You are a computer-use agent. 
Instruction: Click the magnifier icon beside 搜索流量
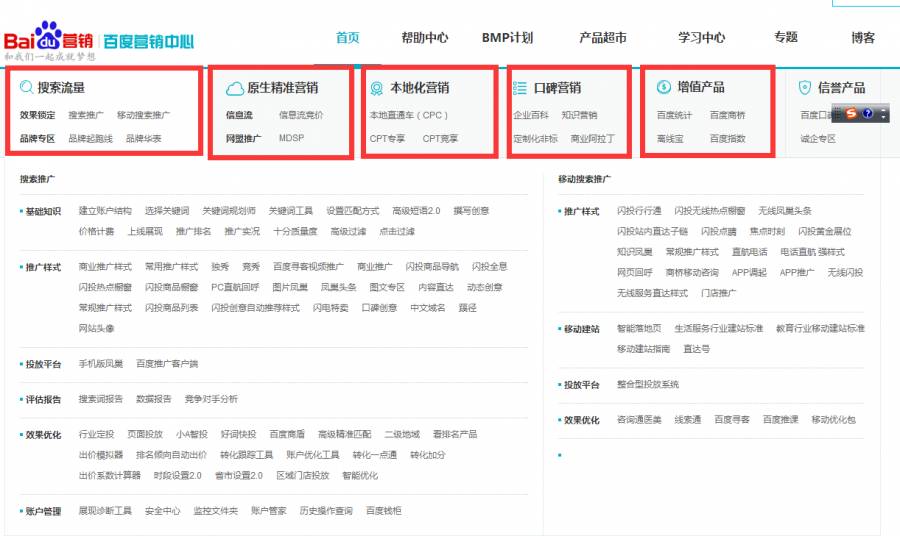coord(26,87)
